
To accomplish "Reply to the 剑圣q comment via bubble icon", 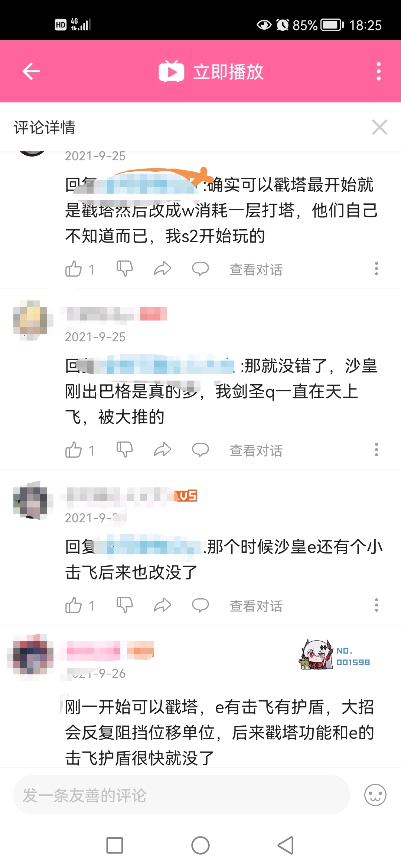I will coord(200,450).
